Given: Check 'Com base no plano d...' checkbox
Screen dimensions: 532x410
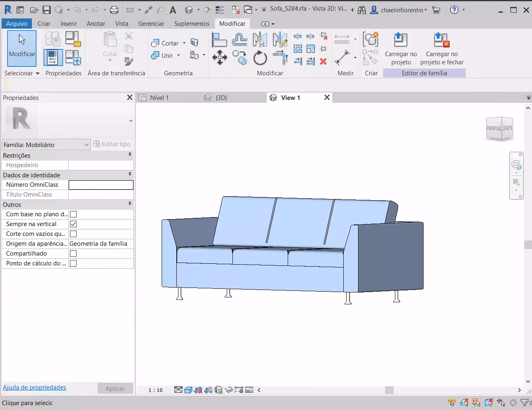Looking at the screenshot, I should point(73,214).
